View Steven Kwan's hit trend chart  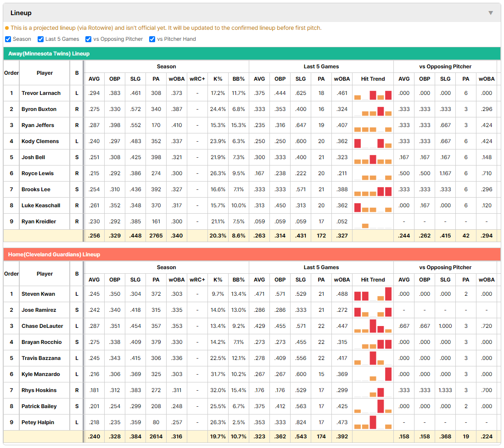[x=373, y=294]
